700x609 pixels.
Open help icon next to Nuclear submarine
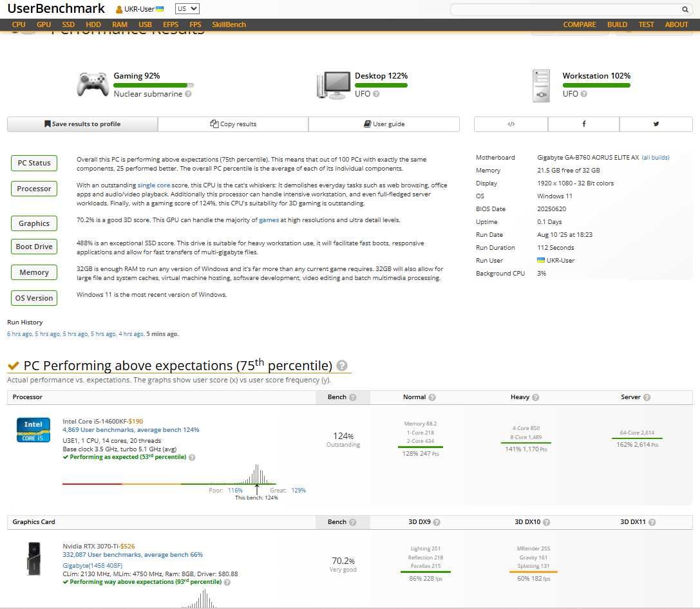coord(189,94)
